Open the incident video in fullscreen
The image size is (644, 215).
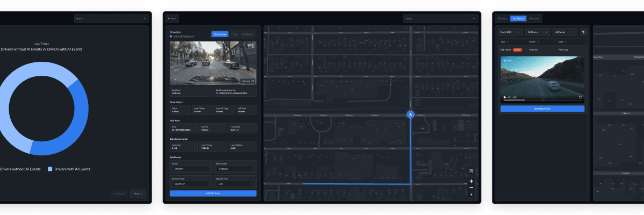[580, 97]
